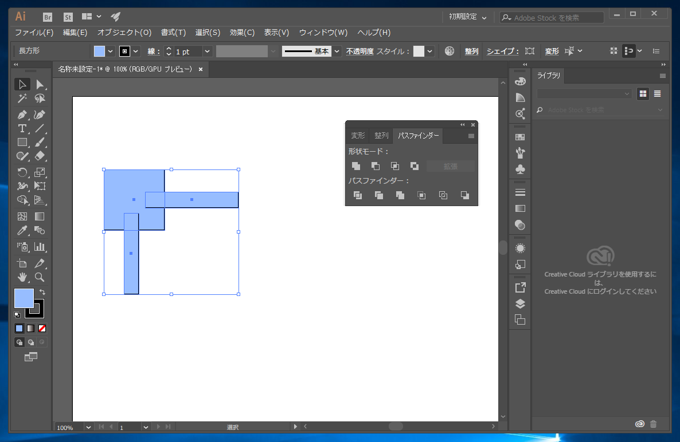Screen dimensions: 680x442
Task: Select the Lasso tool
Action: coord(39,98)
